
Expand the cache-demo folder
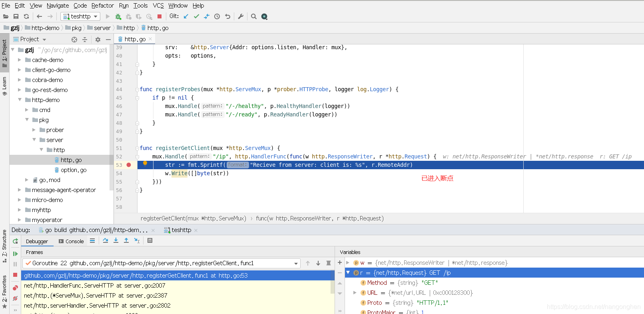(x=19, y=60)
